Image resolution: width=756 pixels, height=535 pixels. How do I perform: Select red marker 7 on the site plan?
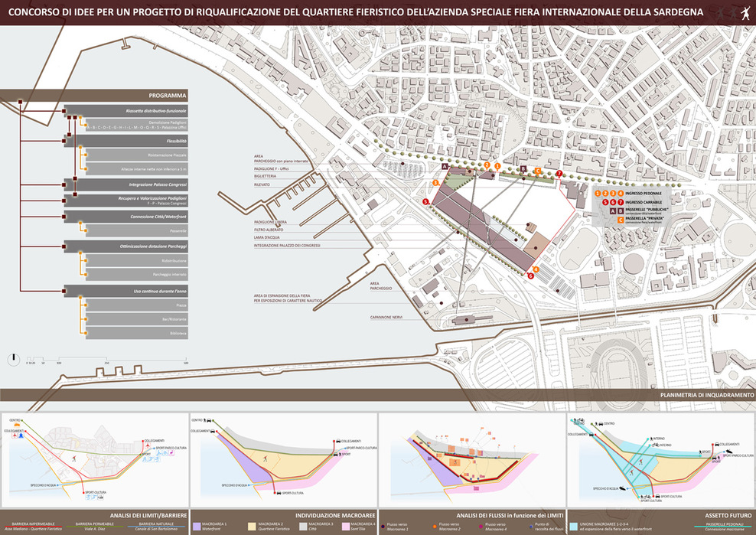(559, 173)
